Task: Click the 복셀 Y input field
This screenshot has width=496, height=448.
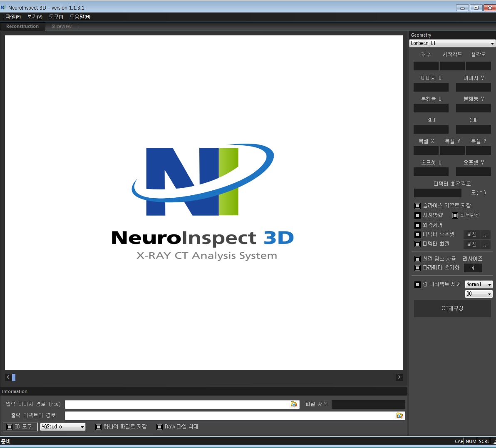Action: (452, 150)
